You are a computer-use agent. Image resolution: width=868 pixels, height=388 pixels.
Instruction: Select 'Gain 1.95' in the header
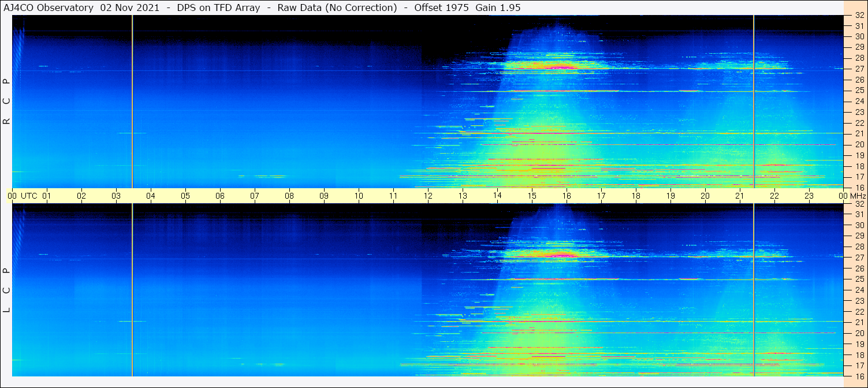(498, 8)
